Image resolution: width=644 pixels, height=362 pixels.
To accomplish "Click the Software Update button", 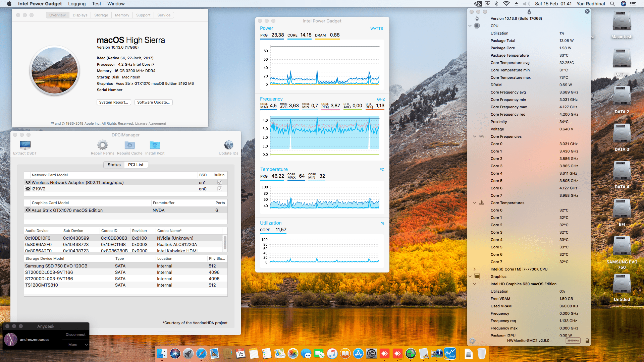I will (153, 102).
